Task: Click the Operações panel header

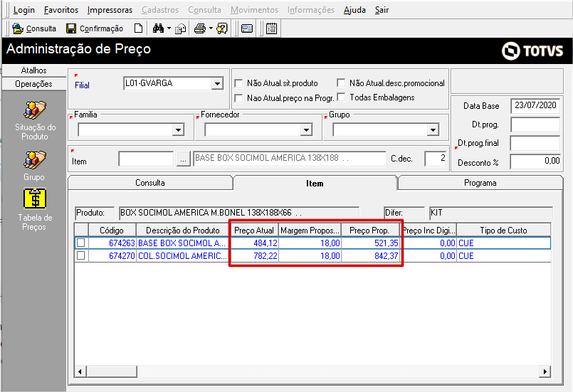Action: coord(34,84)
